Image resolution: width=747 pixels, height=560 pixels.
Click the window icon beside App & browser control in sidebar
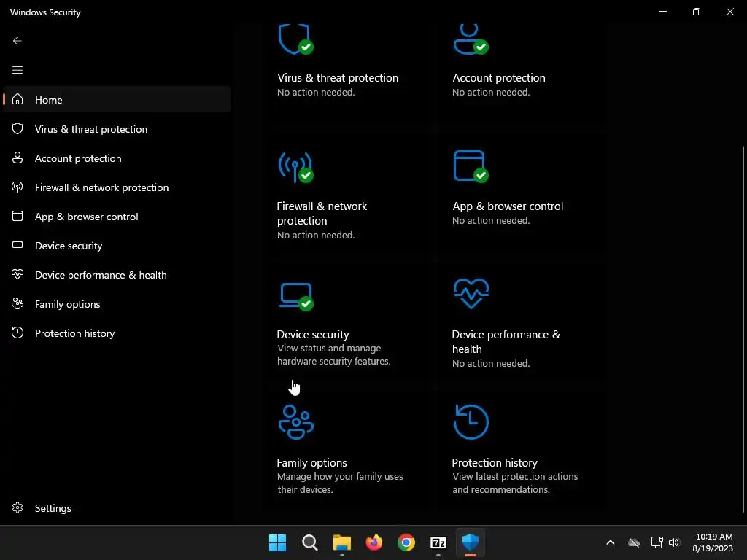coord(18,216)
